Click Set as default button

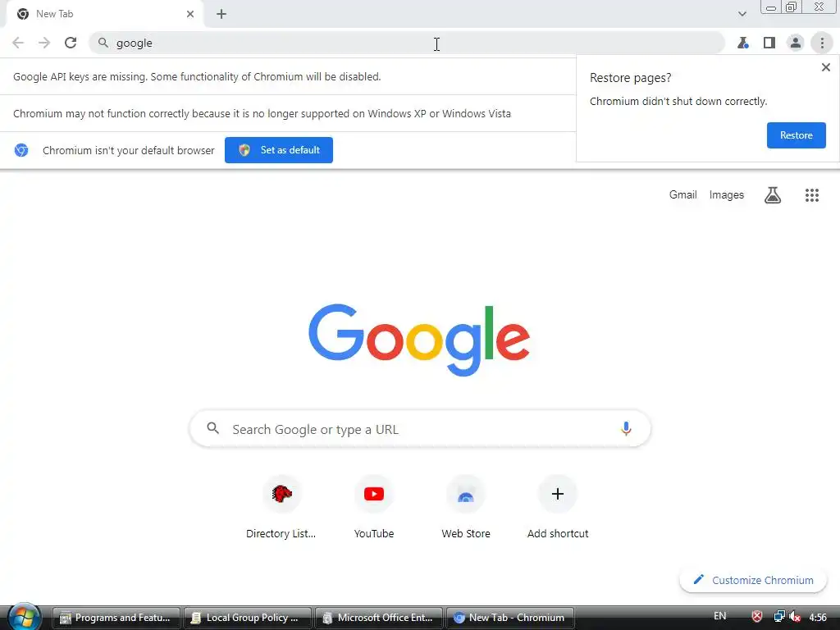point(279,150)
